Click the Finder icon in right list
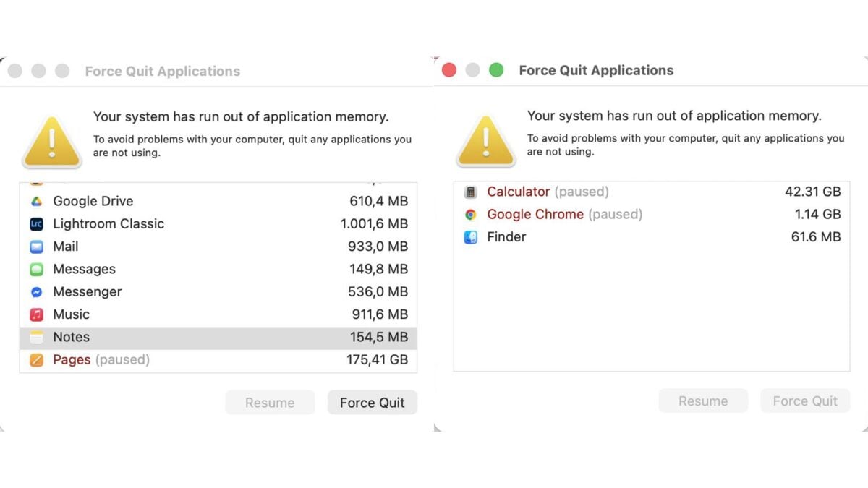 click(x=471, y=237)
